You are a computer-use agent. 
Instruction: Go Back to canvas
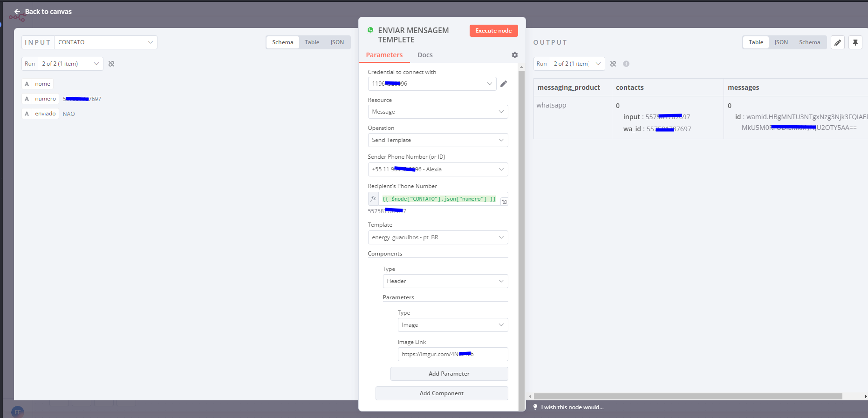43,12
